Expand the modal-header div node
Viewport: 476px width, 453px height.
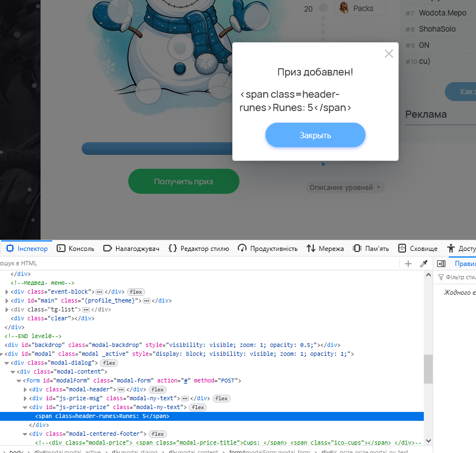coord(25,389)
